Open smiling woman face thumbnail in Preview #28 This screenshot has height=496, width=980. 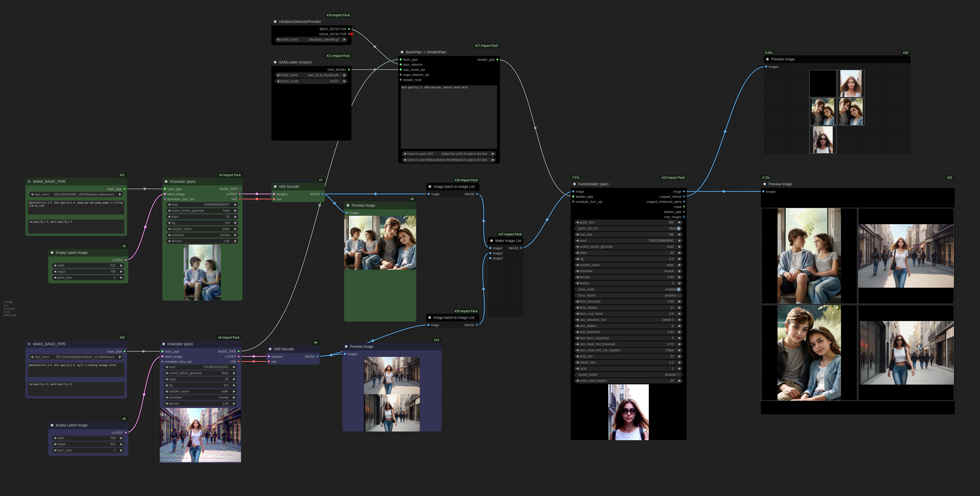(851, 84)
